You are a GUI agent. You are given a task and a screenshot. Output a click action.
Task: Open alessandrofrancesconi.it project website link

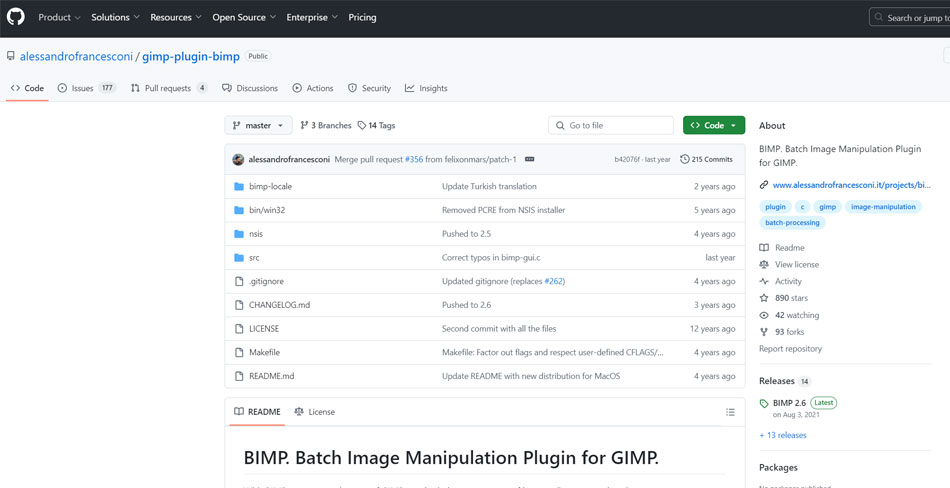coord(851,185)
